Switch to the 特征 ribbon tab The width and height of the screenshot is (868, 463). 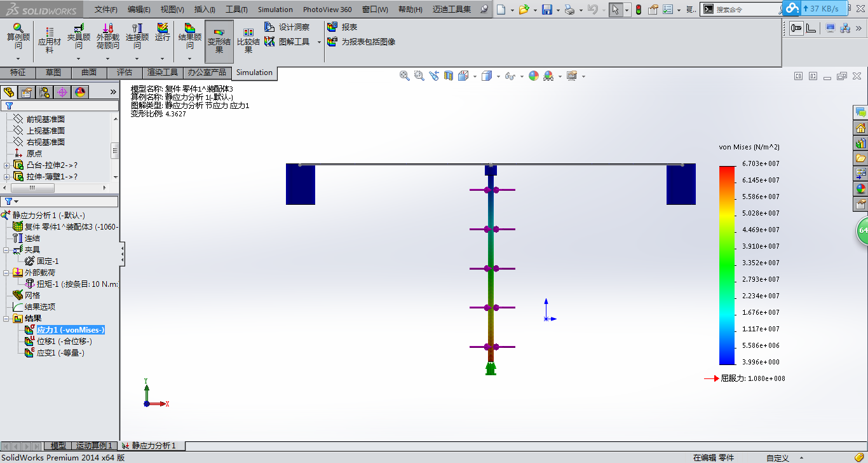(x=18, y=73)
